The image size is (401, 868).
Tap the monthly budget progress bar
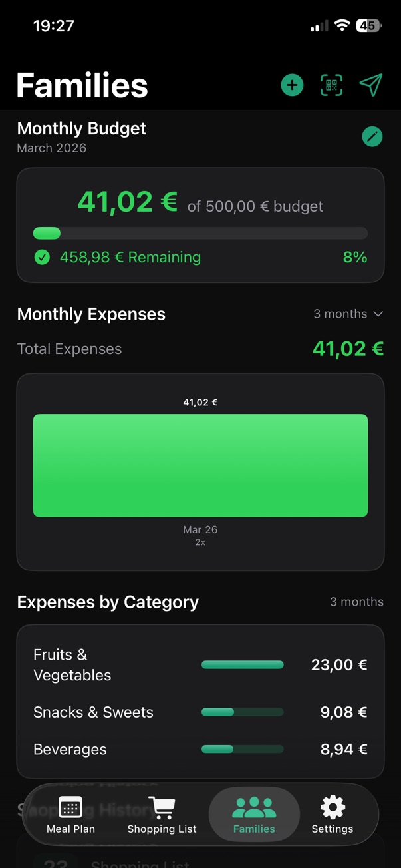point(200,233)
